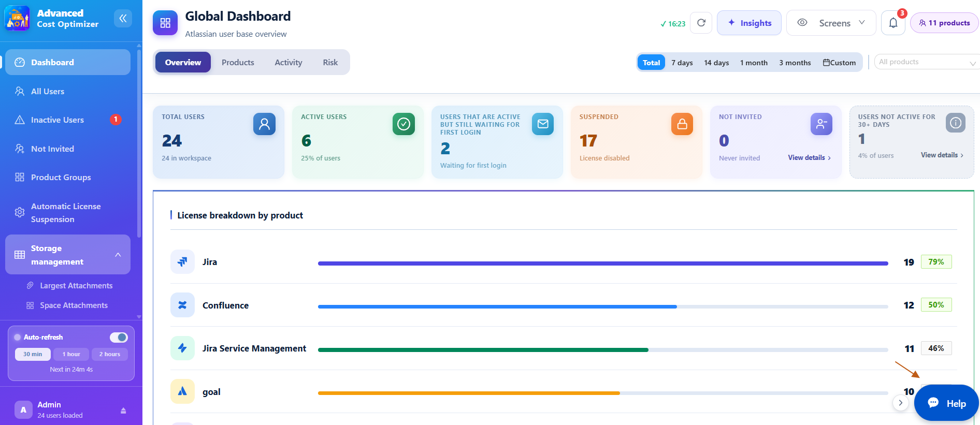
Task: Switch to the Risk tab
Action: (x=330, y=62)
